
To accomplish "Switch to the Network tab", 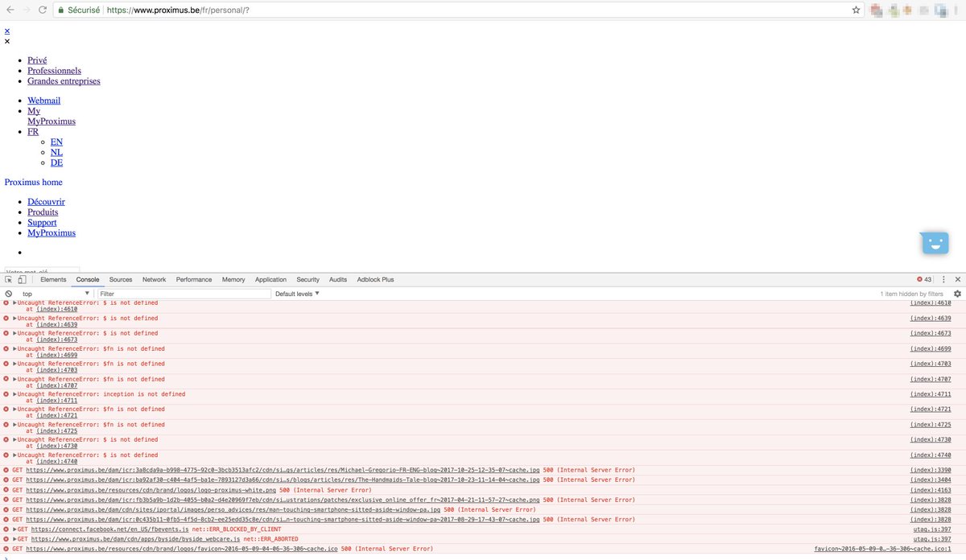I will click(154, 280).
